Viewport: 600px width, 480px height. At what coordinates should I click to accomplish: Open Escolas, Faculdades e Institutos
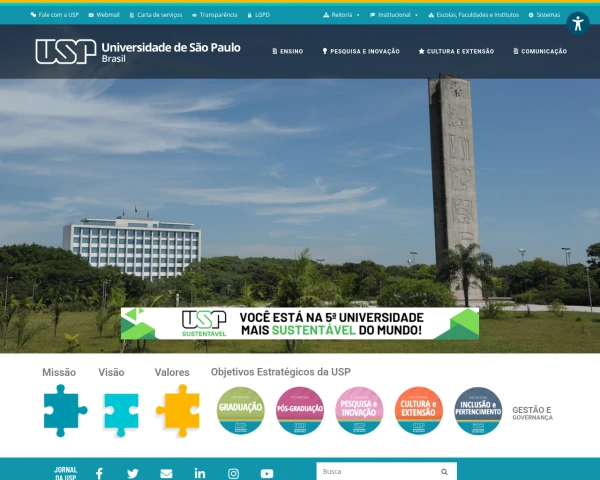tap(474, 15)
